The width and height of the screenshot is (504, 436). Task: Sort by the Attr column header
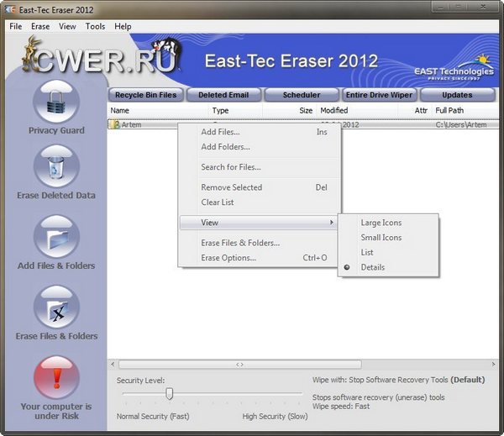[415, 110]
